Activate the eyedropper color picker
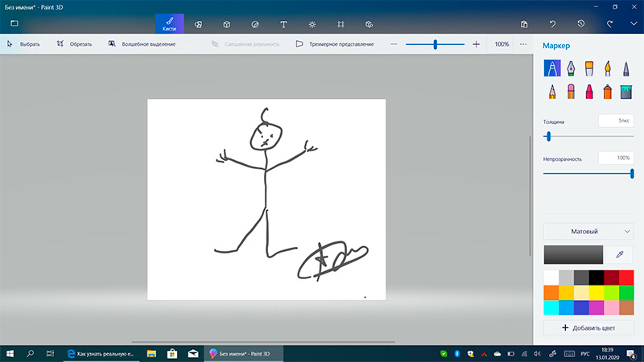 [x=620, y=254]
